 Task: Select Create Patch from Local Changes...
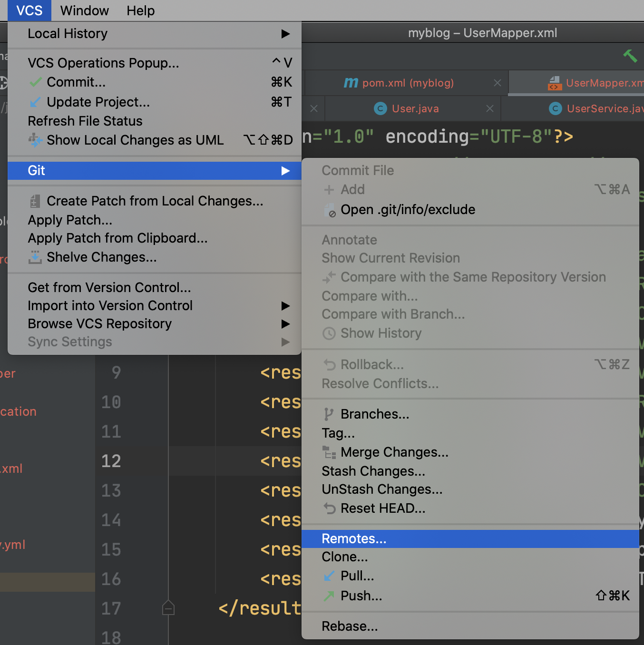155,201
